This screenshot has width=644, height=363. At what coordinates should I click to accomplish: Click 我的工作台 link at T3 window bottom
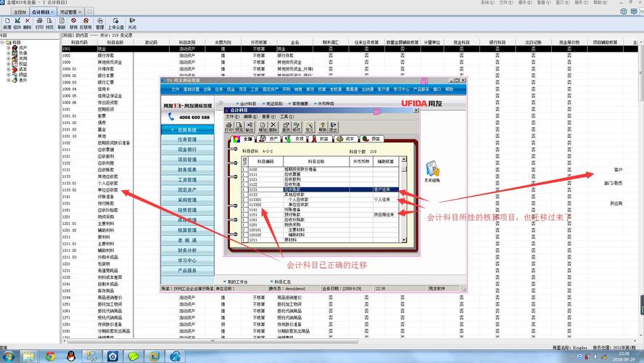[236, 282]
